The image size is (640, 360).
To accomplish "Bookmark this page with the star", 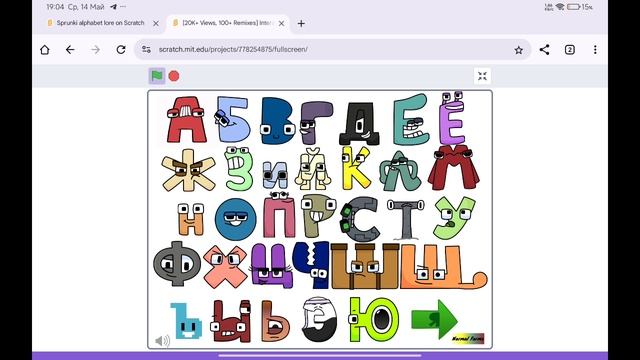I will [x=518, y=50].
